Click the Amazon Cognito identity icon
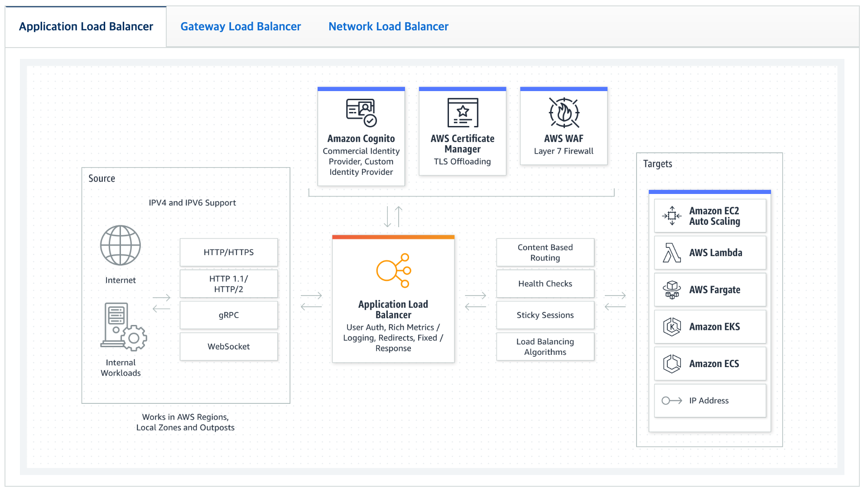The width and height of the screenshot is (868, 494). [361, 113]
